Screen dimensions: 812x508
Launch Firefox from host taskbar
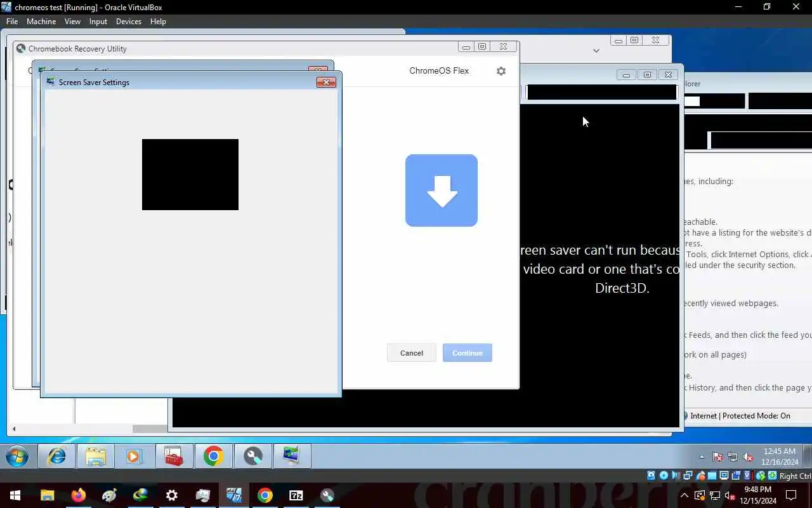pos(79,495)
